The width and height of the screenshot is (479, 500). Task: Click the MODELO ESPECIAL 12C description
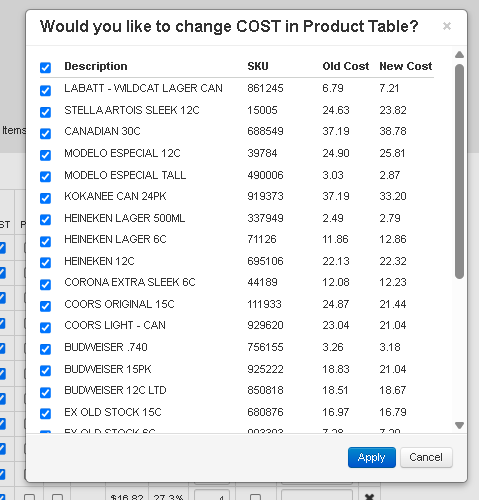[122, 153]
